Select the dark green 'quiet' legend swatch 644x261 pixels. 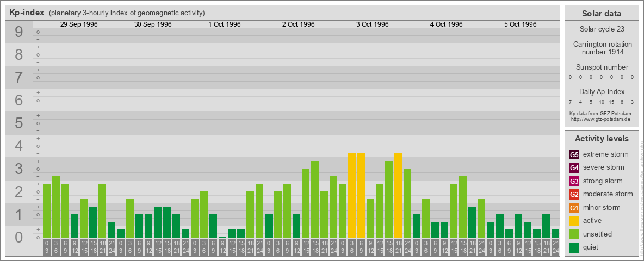[x=574, y=247]
